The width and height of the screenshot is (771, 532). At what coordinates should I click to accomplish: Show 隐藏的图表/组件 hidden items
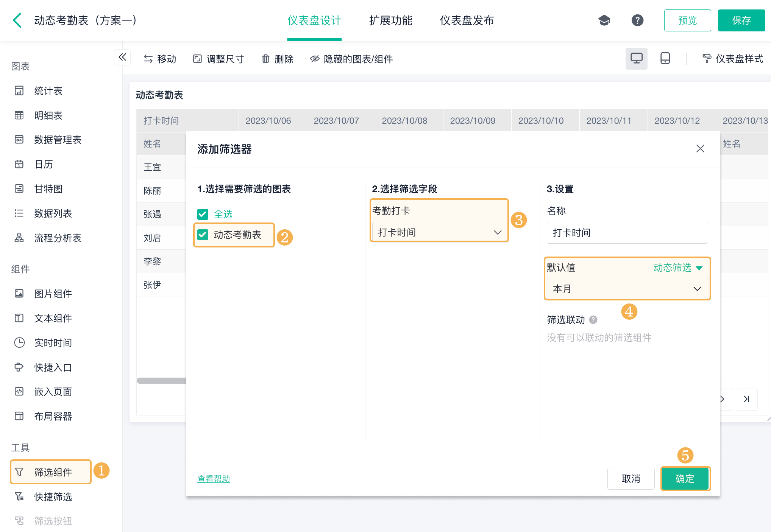[351, 59]
